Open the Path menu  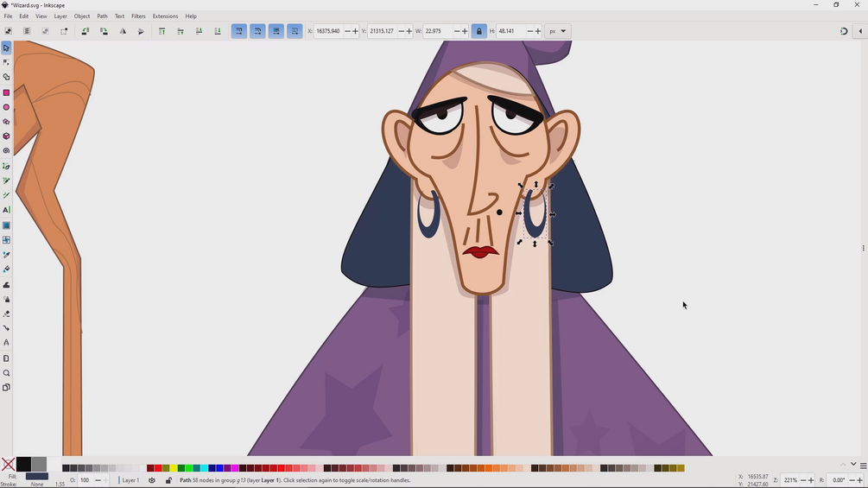coord(103,16)
